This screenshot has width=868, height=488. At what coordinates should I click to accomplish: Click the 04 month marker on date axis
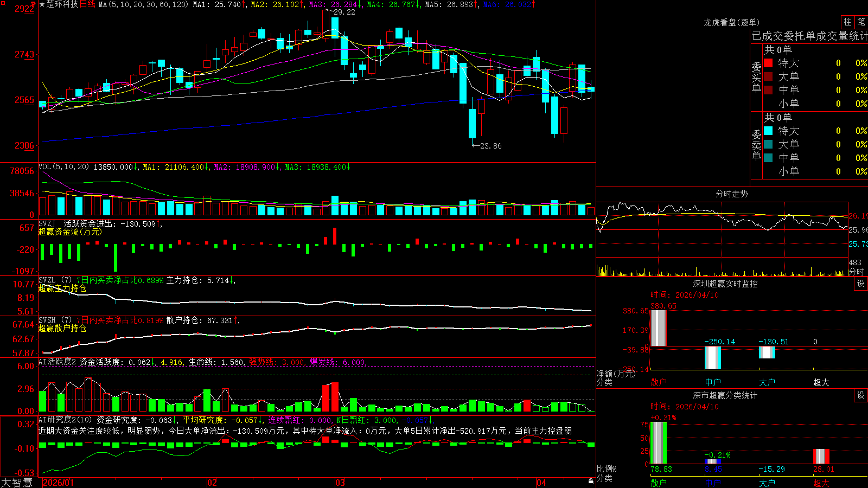pos(541,483)
